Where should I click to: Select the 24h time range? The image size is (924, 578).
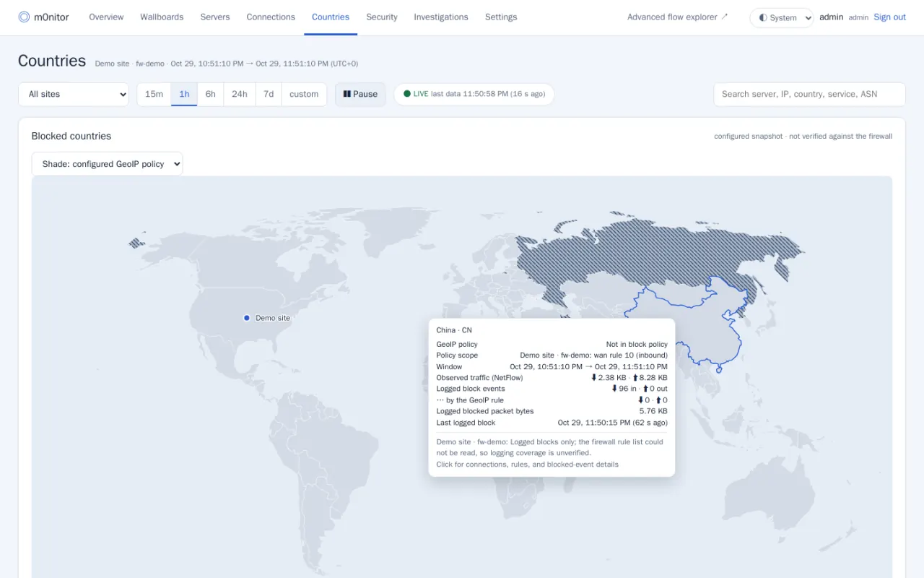click(240, 94)
